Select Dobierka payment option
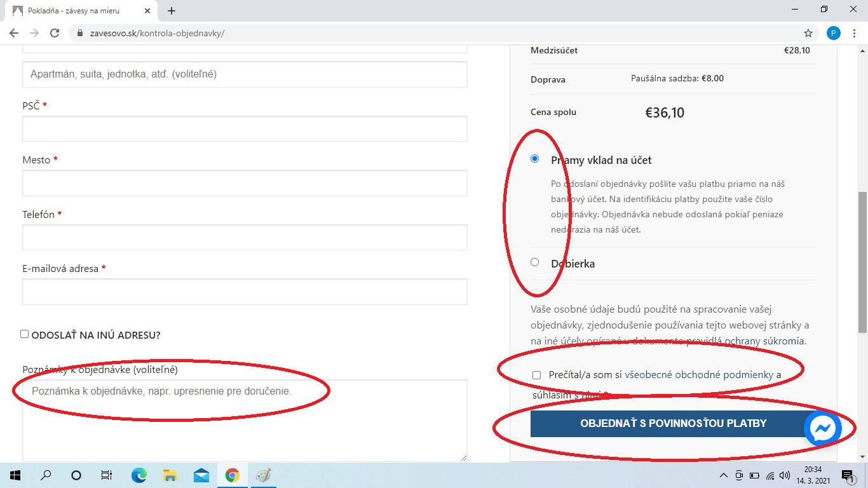The image size is (868, 488). 534,262
